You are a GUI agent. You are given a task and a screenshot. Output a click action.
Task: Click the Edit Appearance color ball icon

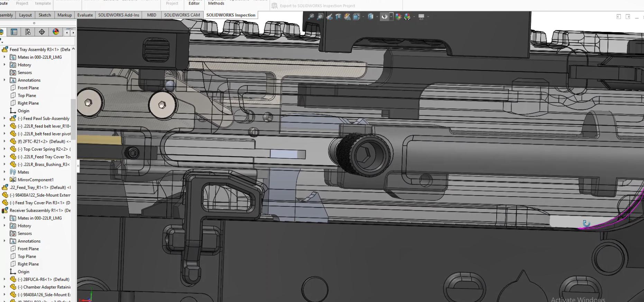[398, 17]
